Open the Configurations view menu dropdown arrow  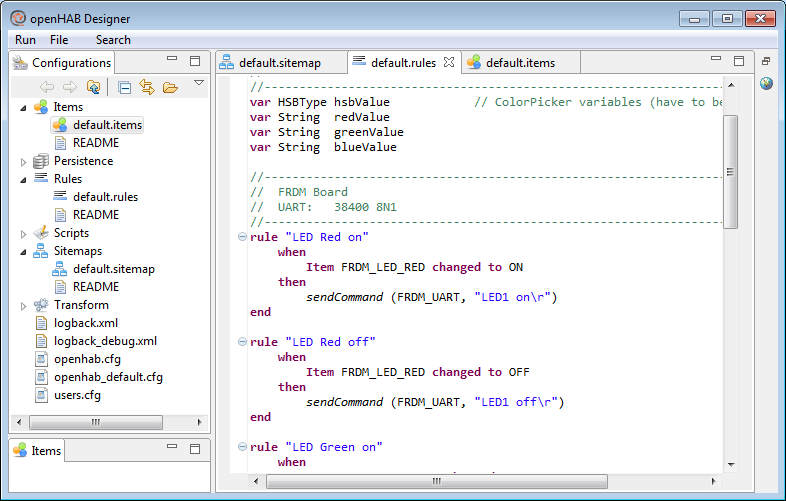[198, 84]
